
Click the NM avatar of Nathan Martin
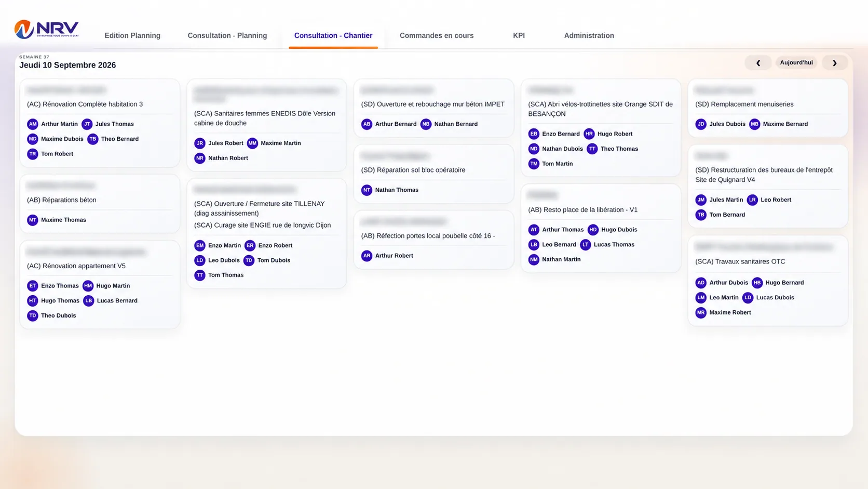tap(534, 260)
